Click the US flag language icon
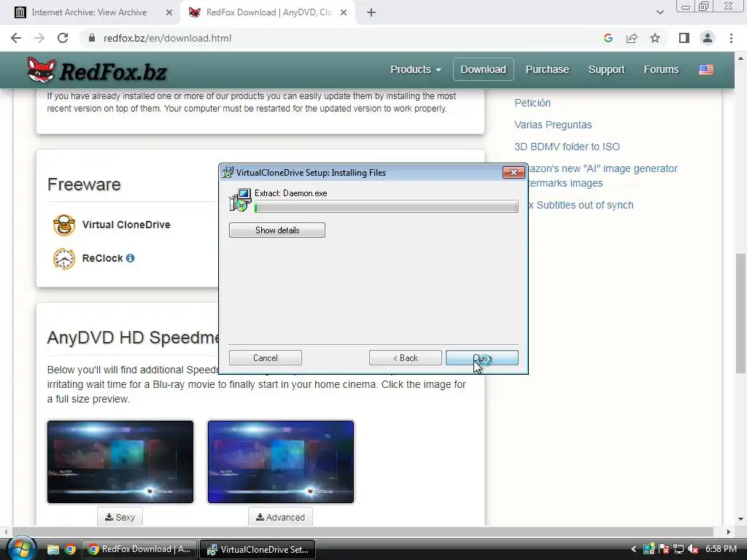Image resolution: width=747 pixels, height=560 pixels. pyautogui.click(x=706, y=69)
